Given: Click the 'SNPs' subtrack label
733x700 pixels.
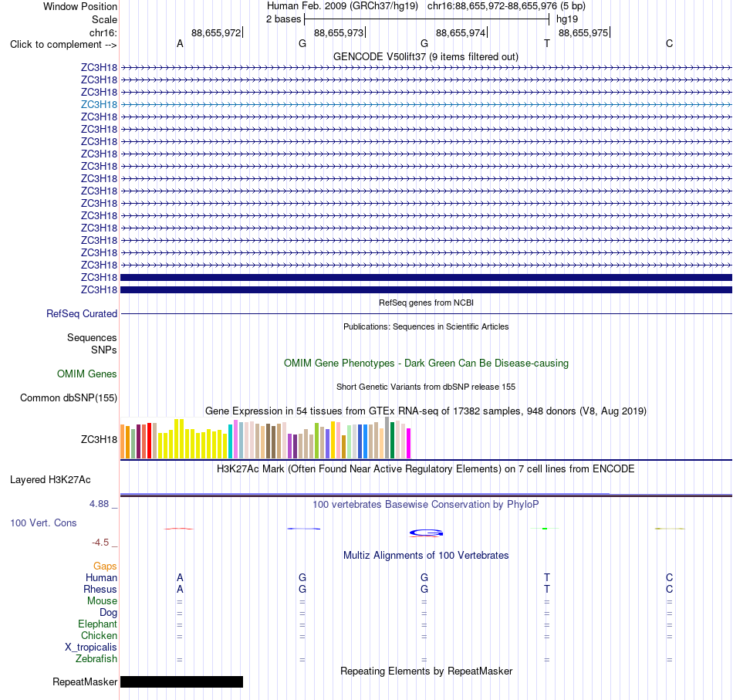Looking at the screenshot, I should pos(104,350).
